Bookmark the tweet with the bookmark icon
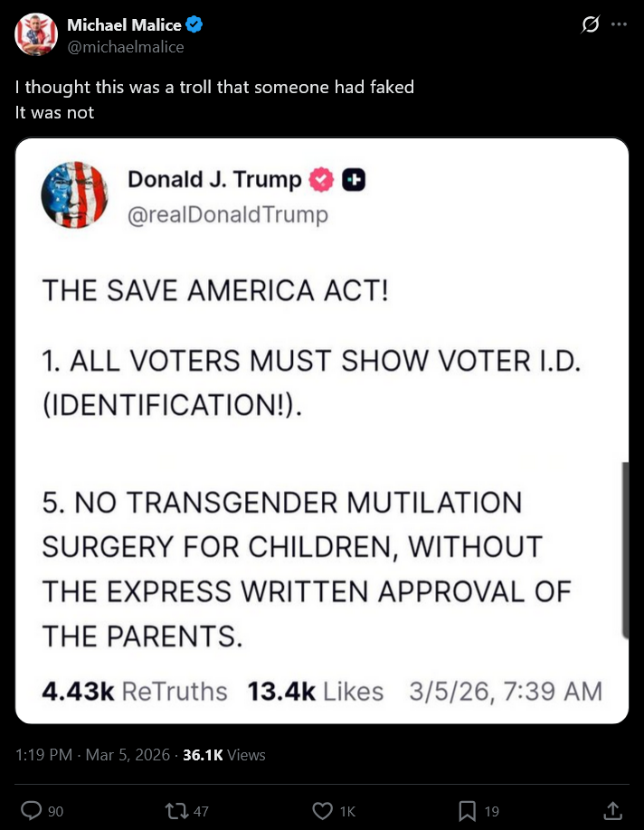 tap(467, 810)
